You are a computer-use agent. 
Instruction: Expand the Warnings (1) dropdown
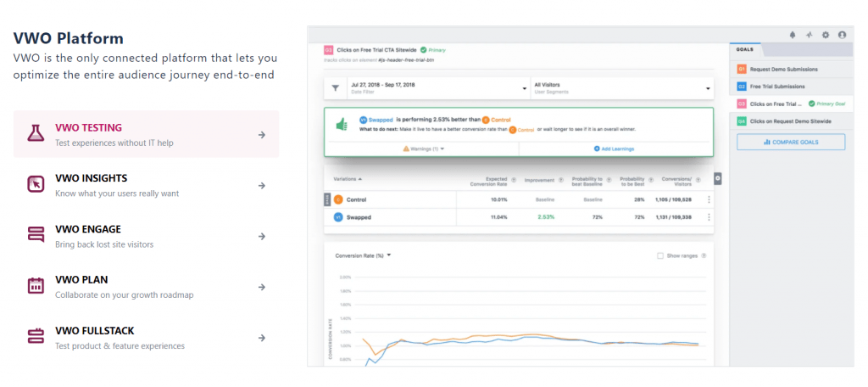[424, 149]
